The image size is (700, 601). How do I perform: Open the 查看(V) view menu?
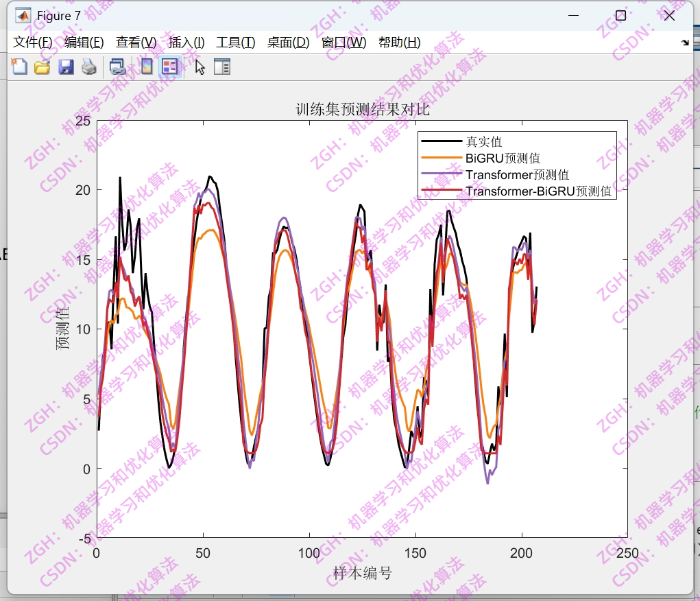(x=136, y=42)
